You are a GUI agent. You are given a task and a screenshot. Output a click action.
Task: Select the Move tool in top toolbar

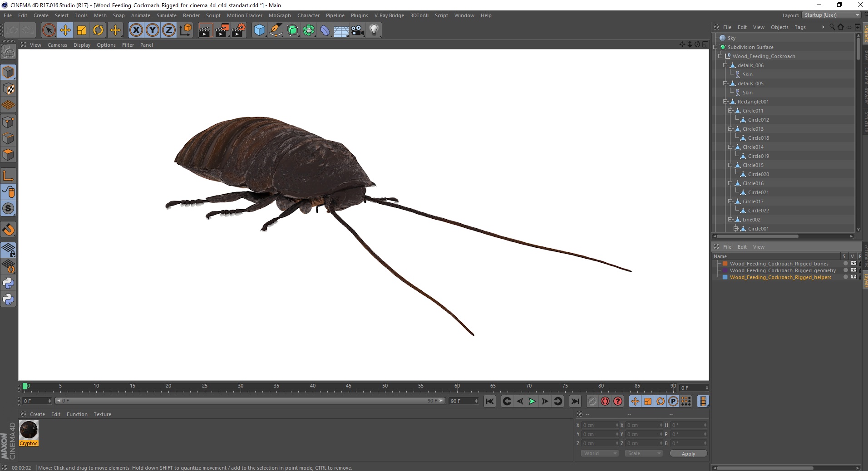point(65,30)
